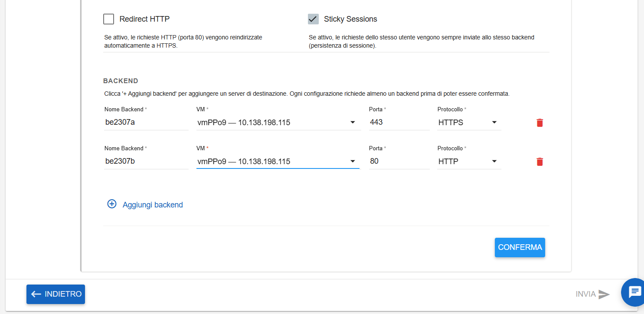Edit the Nome Backend field be2307a
The width and height of the screenshot is (644, 314).
(x=146, y=123)
